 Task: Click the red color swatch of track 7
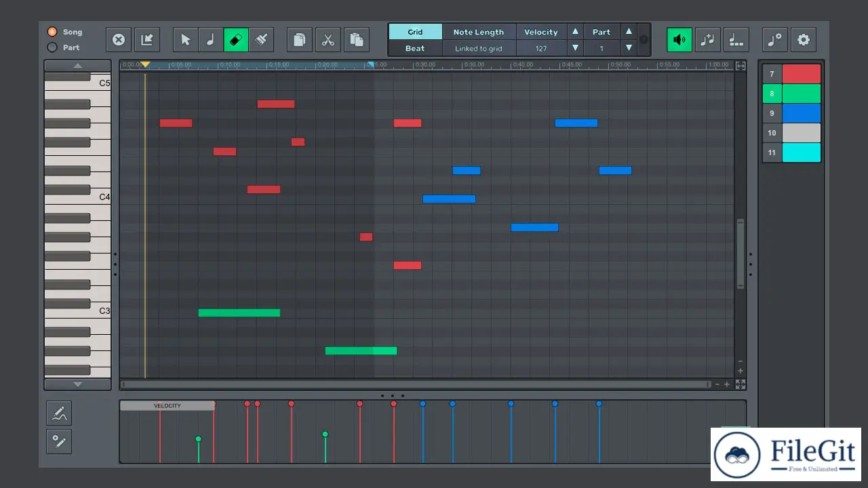pos(802,74)
